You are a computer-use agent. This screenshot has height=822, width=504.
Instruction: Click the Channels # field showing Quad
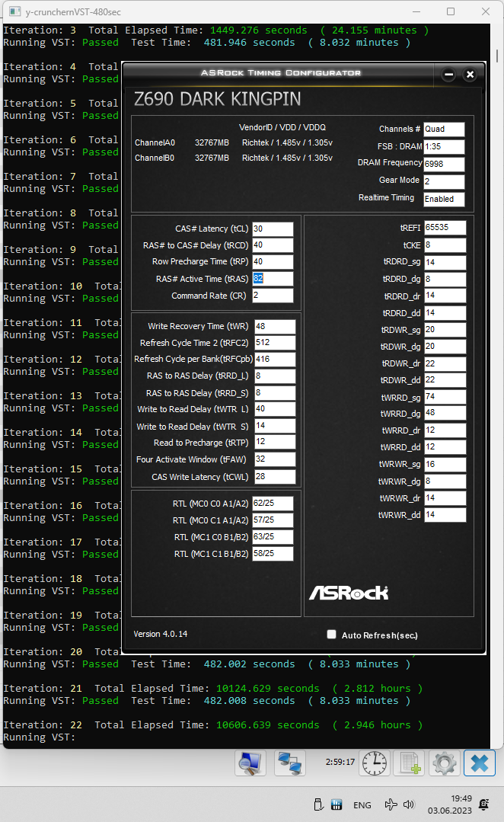tap(444, 130)
